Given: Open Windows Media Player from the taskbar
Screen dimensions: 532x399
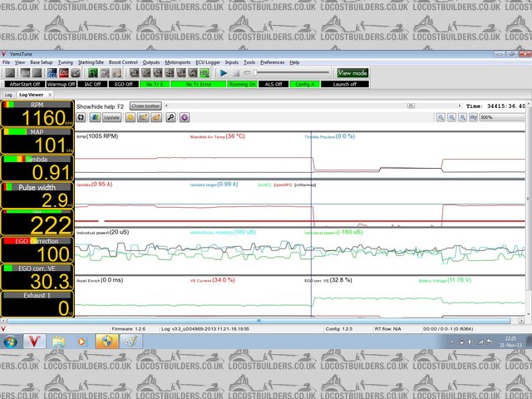Looking at the screenshot, I should click(82, 342).
